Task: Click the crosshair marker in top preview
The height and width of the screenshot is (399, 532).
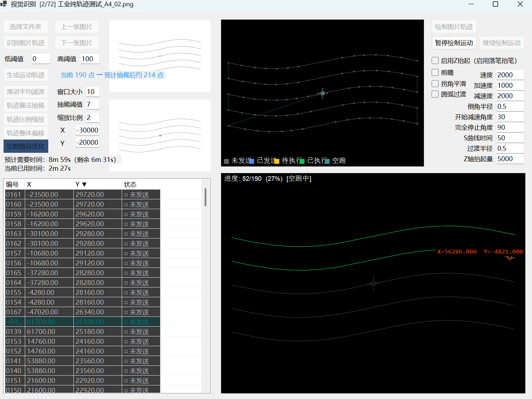Action: pos(323,93)
